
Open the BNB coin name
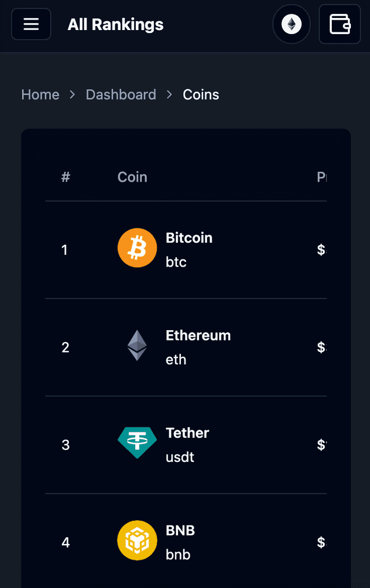tap(180, 530)
